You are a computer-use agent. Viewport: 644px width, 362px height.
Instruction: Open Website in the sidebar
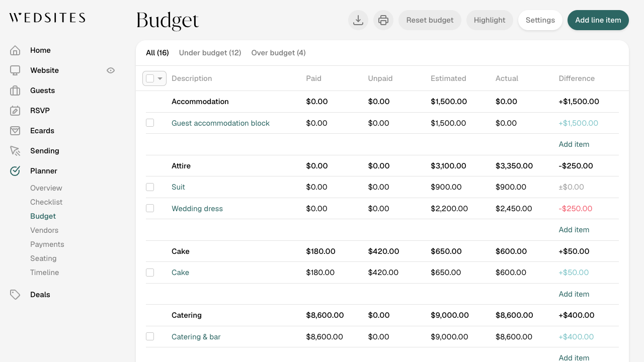44,70
